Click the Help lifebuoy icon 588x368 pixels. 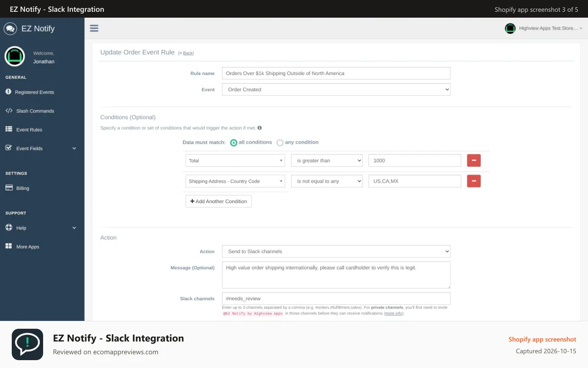[x=9, y=228]
